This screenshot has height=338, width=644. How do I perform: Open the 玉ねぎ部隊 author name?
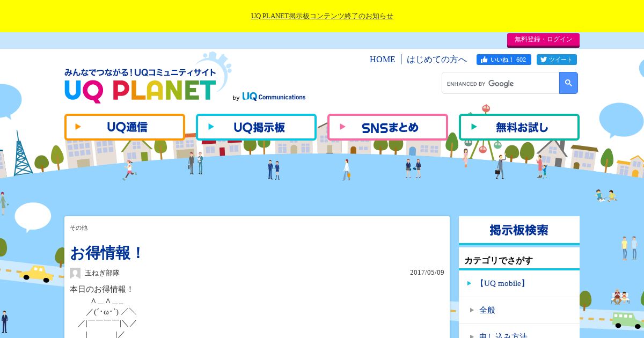coord(102,273)
